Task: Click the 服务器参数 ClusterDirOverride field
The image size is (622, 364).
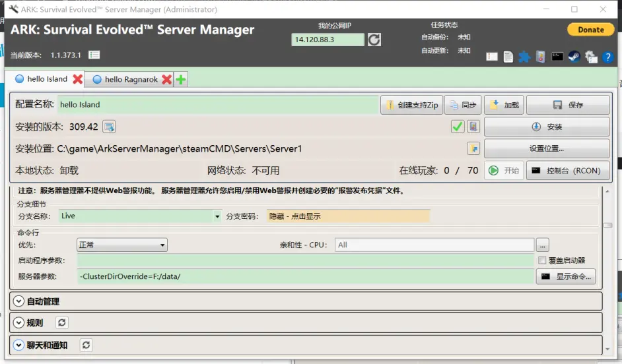Action: tap(306, 276)
